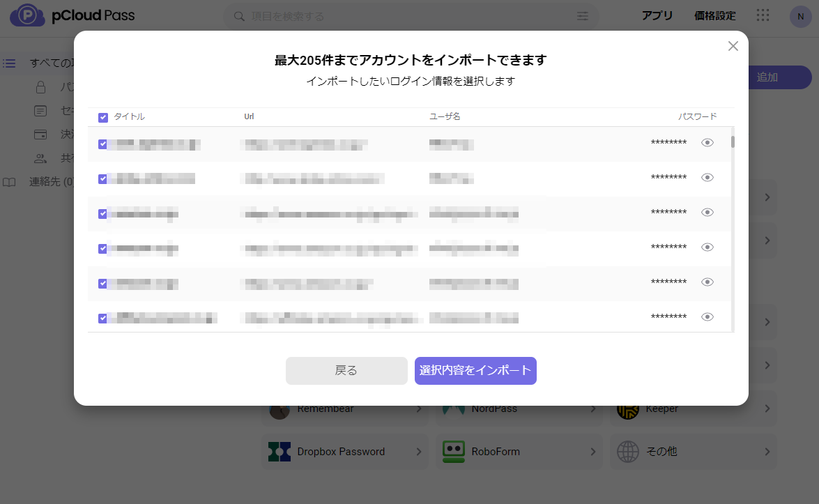Screen dimensions: 819x504
Task: Open NordPass import chevron
Action: pos(593,408)
